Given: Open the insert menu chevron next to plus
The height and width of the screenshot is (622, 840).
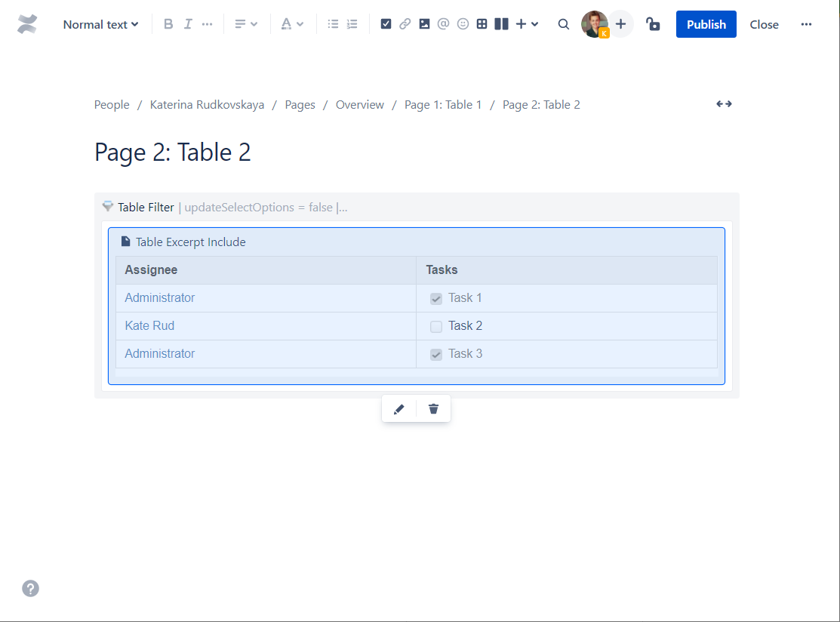Looking at the screenshot, I should 536,23.
